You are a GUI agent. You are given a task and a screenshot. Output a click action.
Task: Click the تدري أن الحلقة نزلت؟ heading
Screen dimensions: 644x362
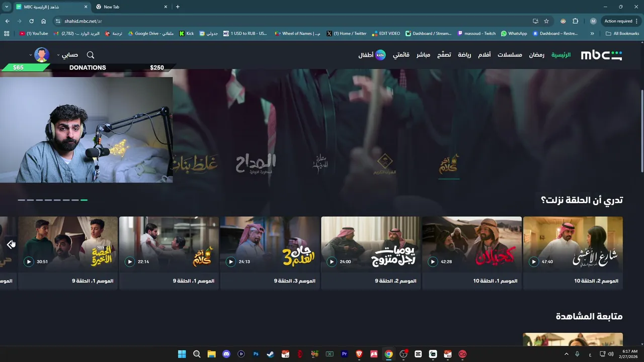coord(582,200)
